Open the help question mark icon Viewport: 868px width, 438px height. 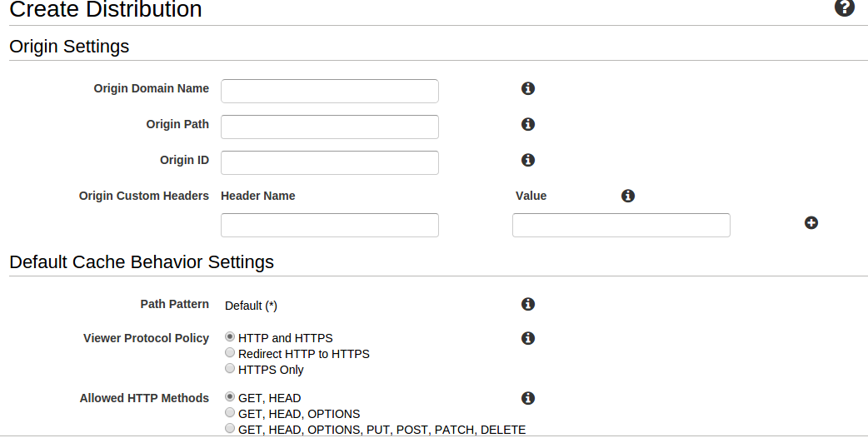[x=844, y=7]
